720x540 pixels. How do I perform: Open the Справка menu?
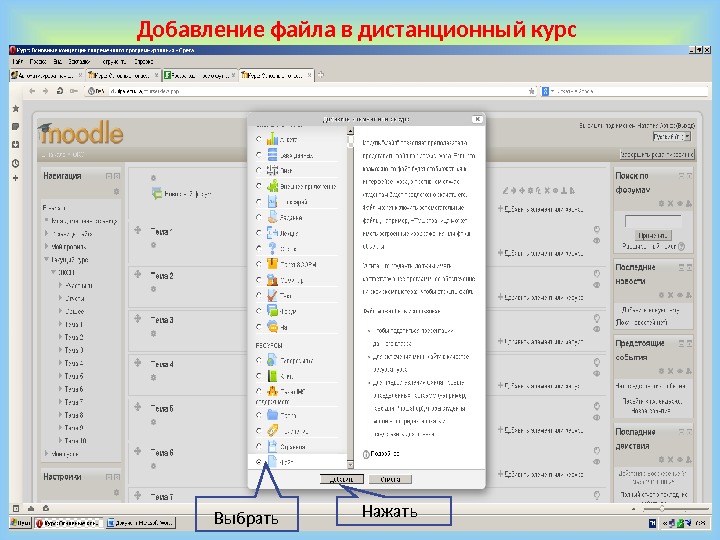(144, 61)
